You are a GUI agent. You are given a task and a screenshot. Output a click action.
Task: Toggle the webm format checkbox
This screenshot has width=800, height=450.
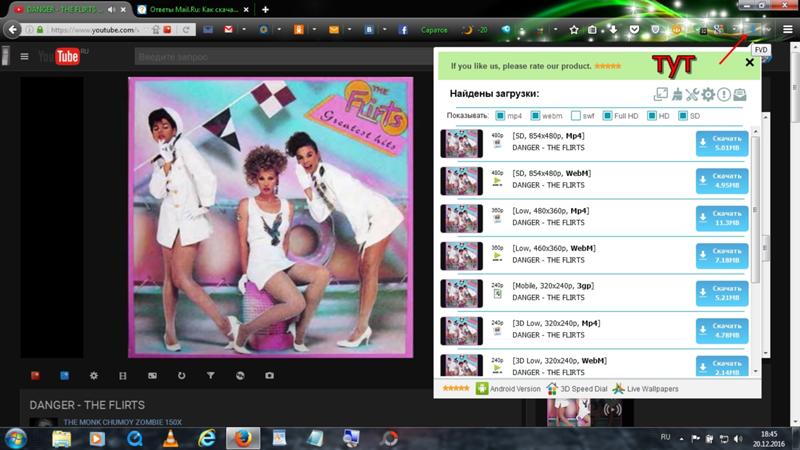(535, 116)
